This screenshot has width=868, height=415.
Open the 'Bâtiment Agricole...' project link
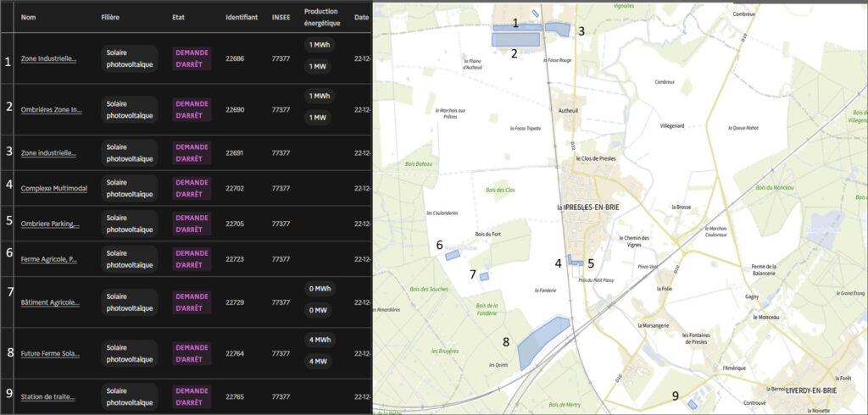tap(49, 302)
